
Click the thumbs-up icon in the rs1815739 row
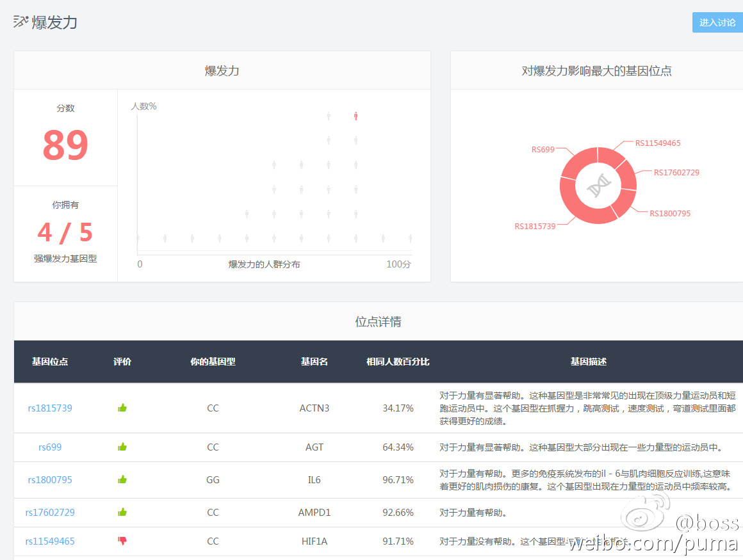point(122,408)
